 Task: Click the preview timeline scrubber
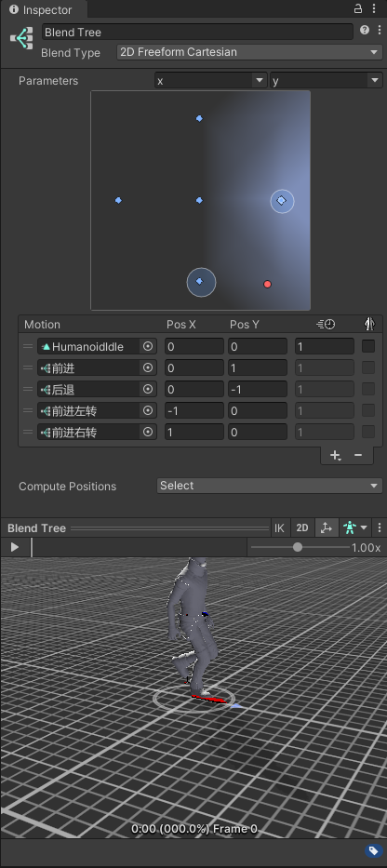point(32,547)
